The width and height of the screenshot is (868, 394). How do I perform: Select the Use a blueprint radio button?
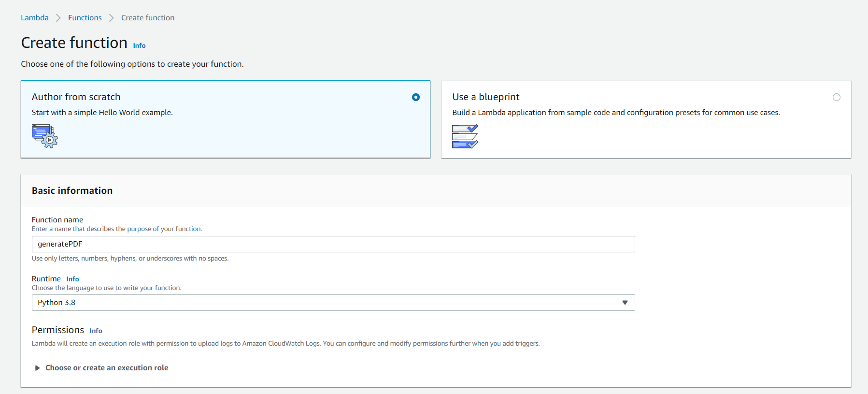click(x=837, y=97)
